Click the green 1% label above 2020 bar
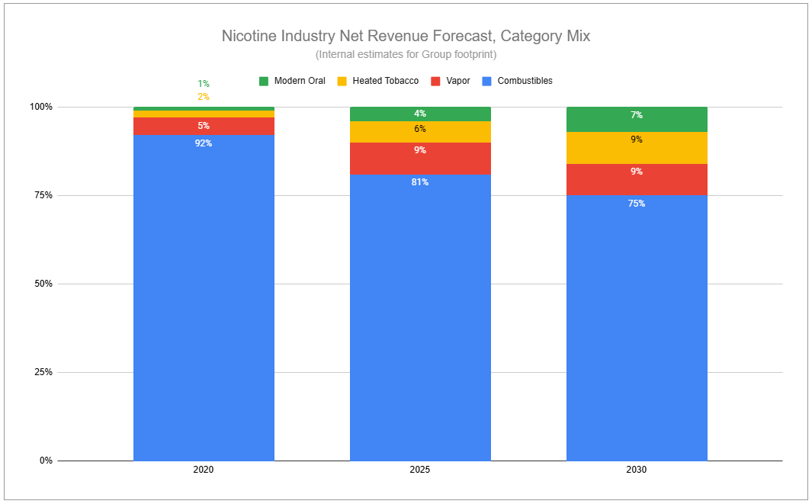Viewport: 812px width, 504px height. [204, 84]
